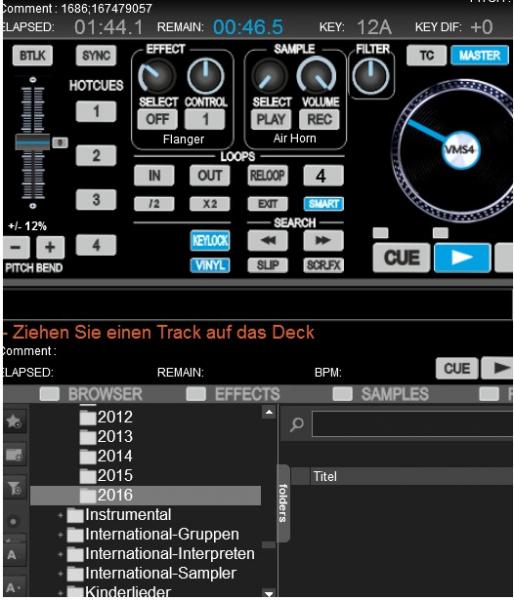This screenshot has height=600, width=514.
Task: Click the search fast-forward button
Action: pos(323,241)
